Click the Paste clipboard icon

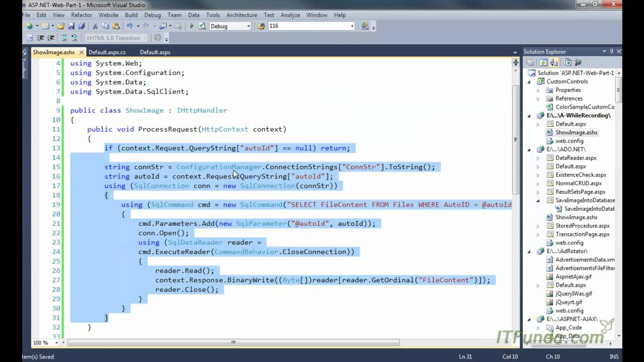(116, 26)
